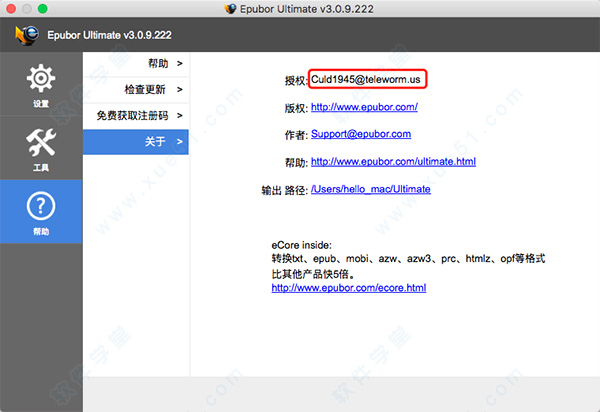Click the title bar Epubor app icon

pos(230,8)
